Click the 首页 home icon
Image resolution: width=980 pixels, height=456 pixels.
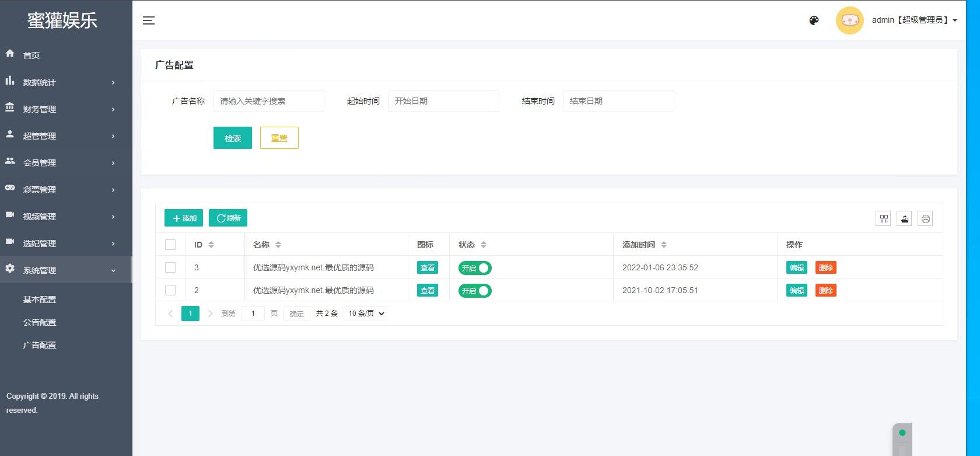click(10, 54)
